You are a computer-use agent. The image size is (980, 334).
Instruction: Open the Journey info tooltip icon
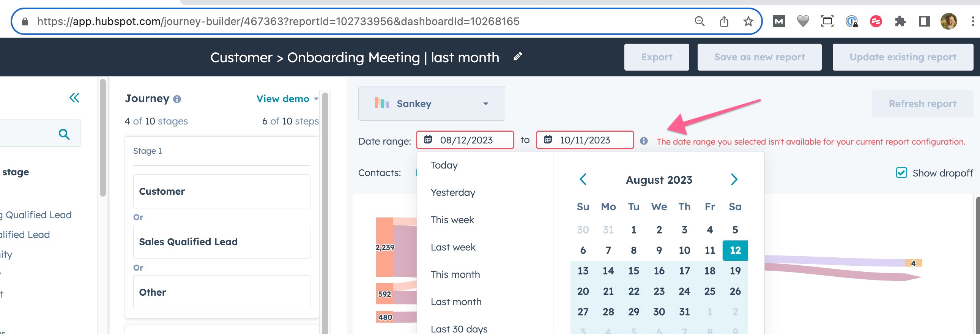point(177,99)
